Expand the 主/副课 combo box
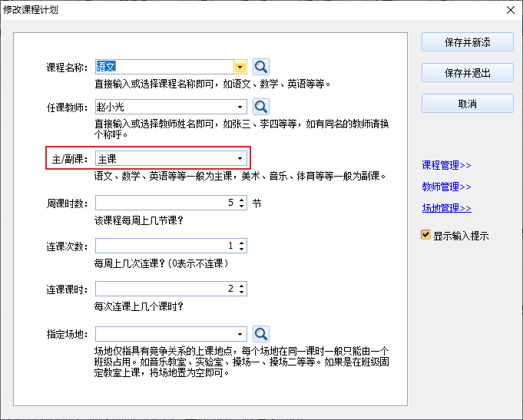The width and height of the screenshot is (523, 420). [240, 159]
